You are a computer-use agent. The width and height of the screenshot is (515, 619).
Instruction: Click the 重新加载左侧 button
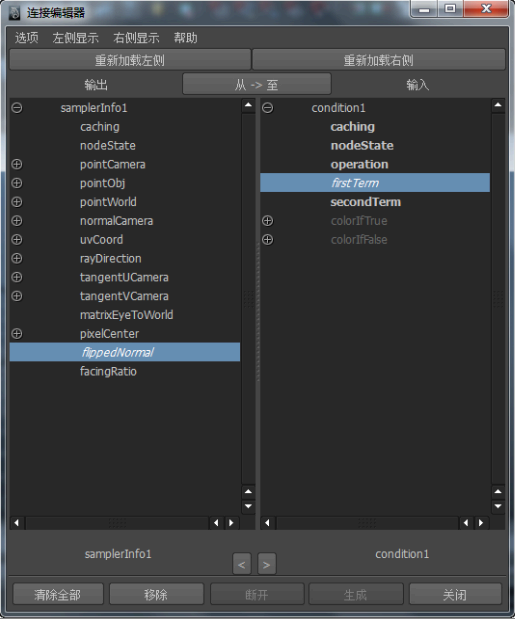(x=130, y=60)
